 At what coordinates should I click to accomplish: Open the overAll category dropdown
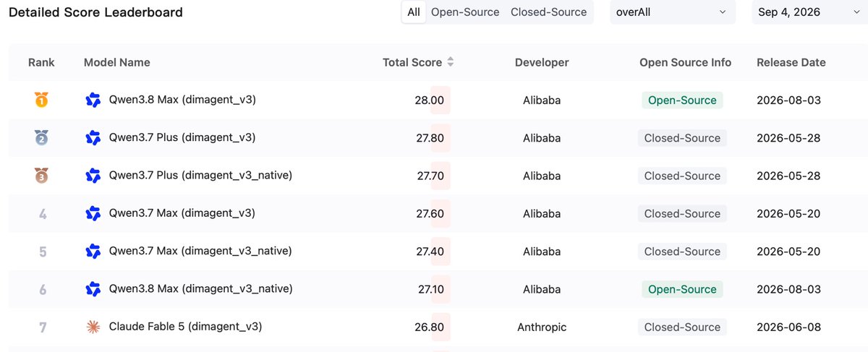tap(673, 12)
